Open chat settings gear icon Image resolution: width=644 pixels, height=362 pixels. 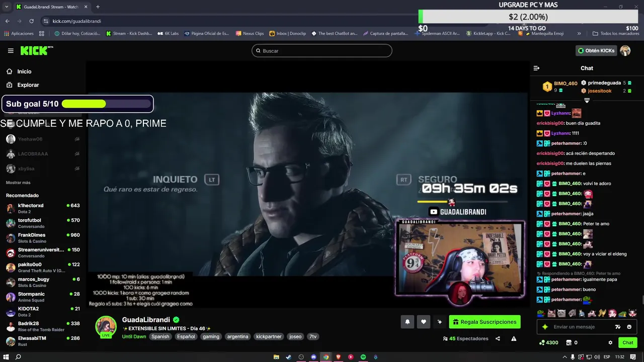(x=610, y=342)
